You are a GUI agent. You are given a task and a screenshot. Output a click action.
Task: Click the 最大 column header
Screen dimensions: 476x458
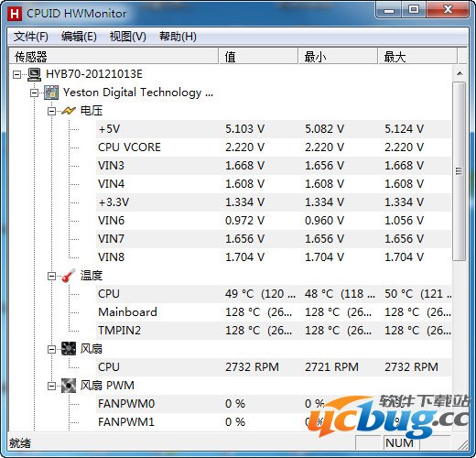pos(417,56)
